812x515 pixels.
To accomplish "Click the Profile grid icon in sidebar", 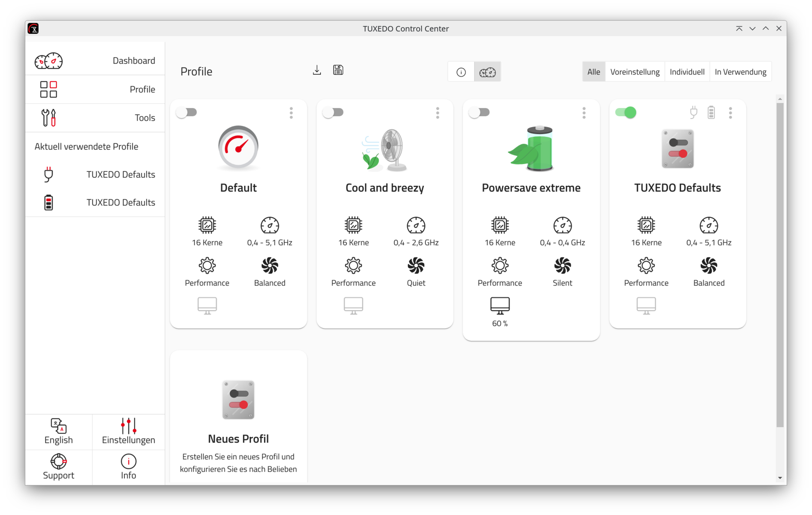I will click(49, 89).
